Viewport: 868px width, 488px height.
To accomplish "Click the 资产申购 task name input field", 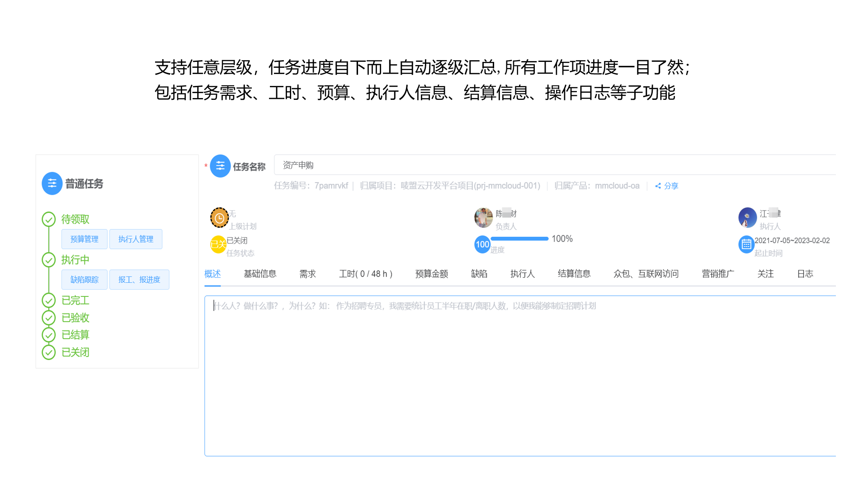I will (316, 165).
